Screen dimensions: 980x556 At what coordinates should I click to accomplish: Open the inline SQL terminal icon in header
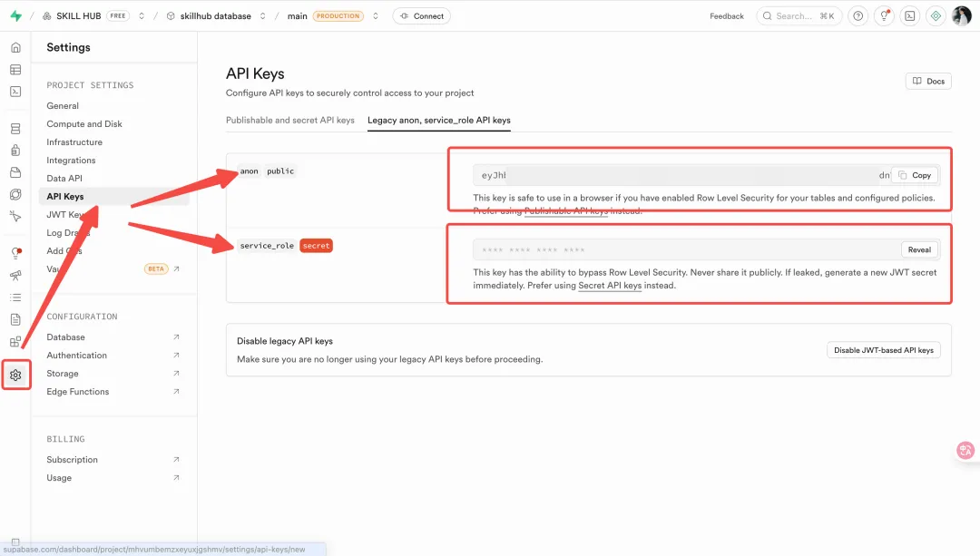pyautogui.click(x=909, y=16)
